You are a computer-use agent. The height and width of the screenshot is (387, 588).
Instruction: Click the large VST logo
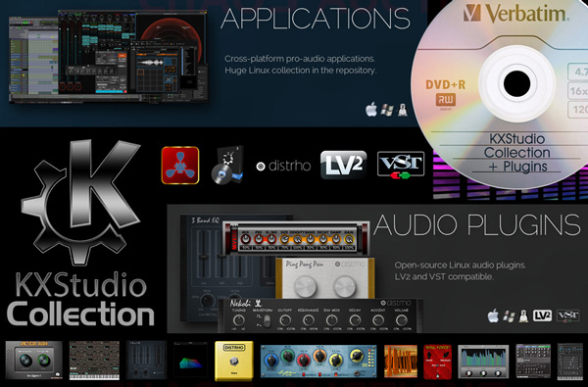tap(401, 165)
